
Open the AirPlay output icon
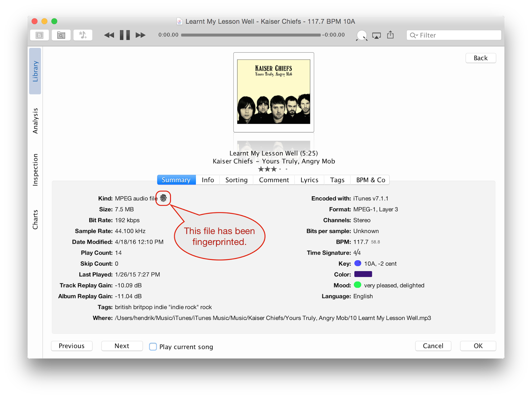(x=376, y=35)
